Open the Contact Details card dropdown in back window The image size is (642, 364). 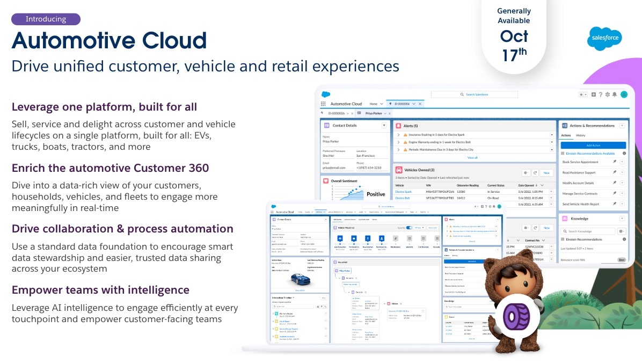[384, 125]
